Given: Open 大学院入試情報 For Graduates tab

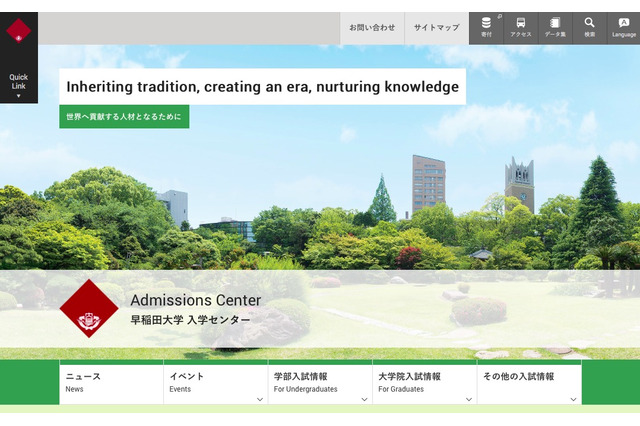Looking at the screenshot, I should click(424, 382).
